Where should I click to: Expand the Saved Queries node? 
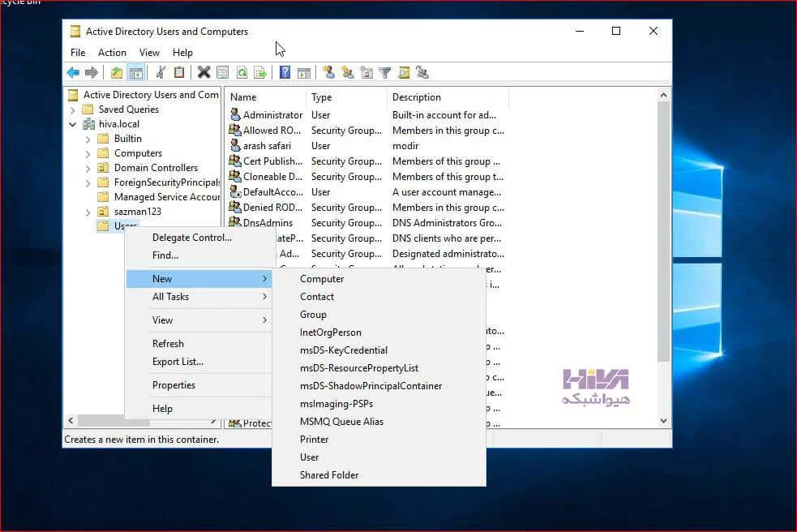coord(73,109)
